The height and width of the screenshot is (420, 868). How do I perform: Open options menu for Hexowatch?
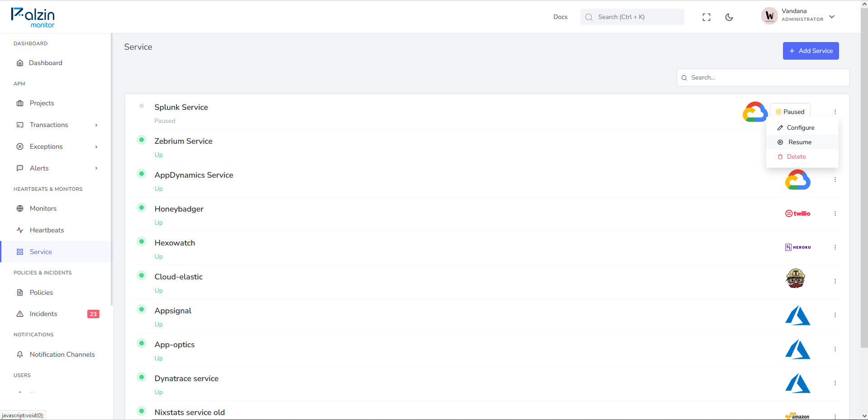(x=835, y=247)
